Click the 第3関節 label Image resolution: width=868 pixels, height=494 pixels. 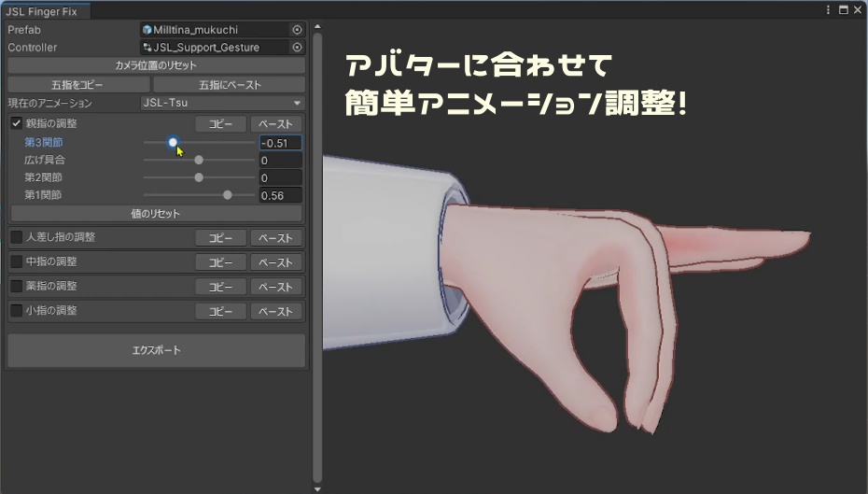coord(44,142)
